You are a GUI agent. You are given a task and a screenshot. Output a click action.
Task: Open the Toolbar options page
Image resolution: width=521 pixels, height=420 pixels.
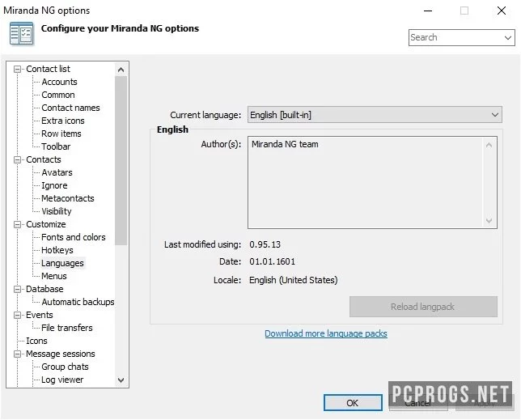(56, 146)
